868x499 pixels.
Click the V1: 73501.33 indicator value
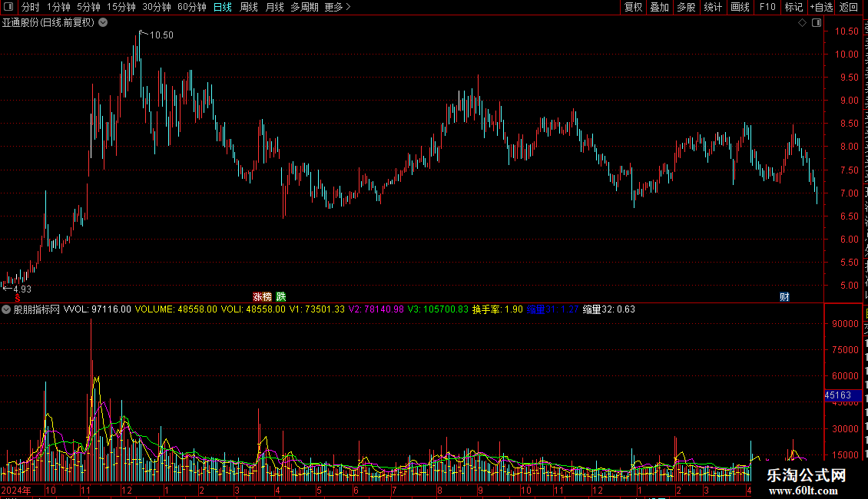point(316,309)
